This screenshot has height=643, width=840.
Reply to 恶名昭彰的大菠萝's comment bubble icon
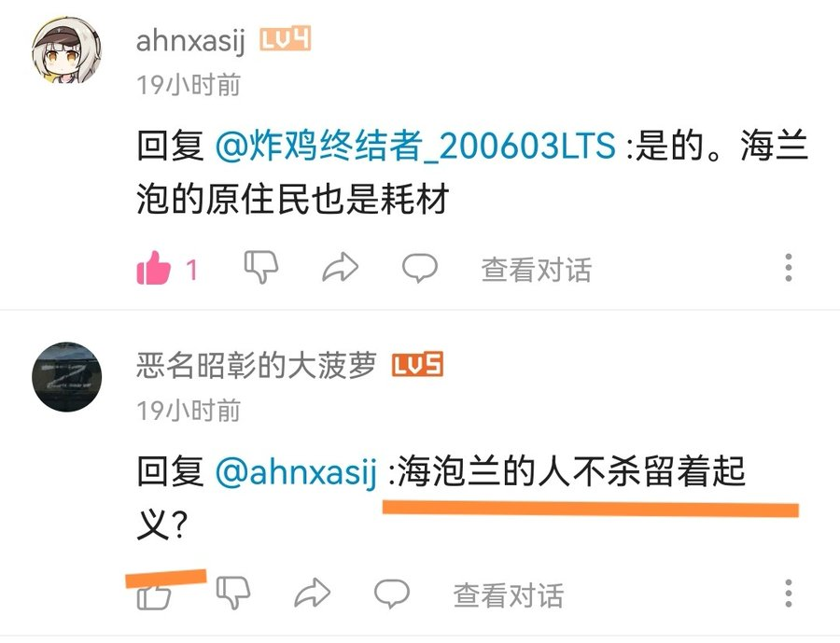392,594
